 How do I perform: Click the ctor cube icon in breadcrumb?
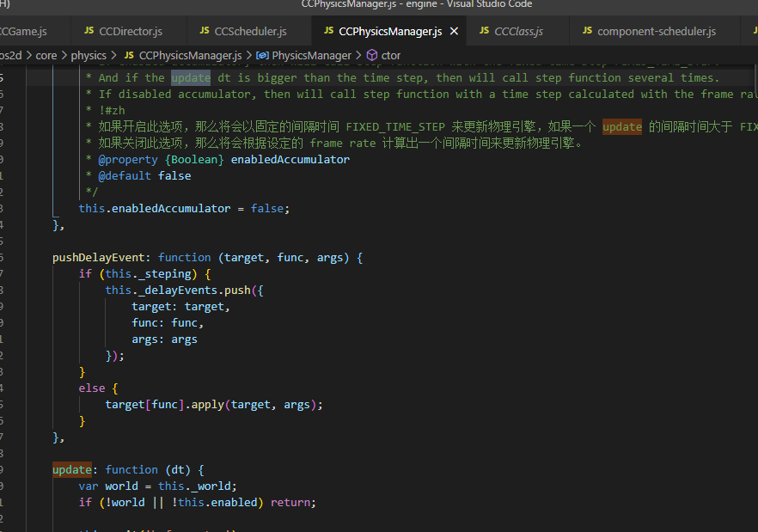(372, 55)
